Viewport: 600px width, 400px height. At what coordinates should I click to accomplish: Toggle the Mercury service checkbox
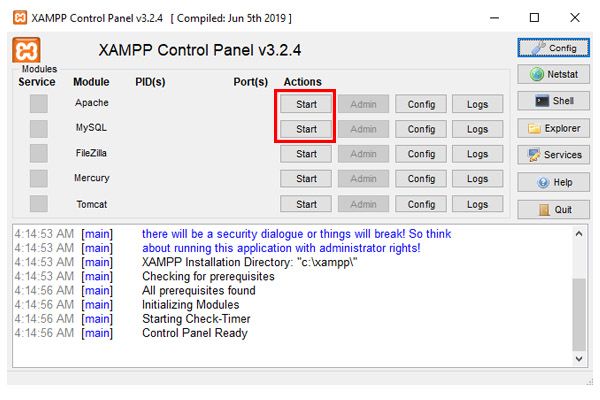click(x=39, y=178)
